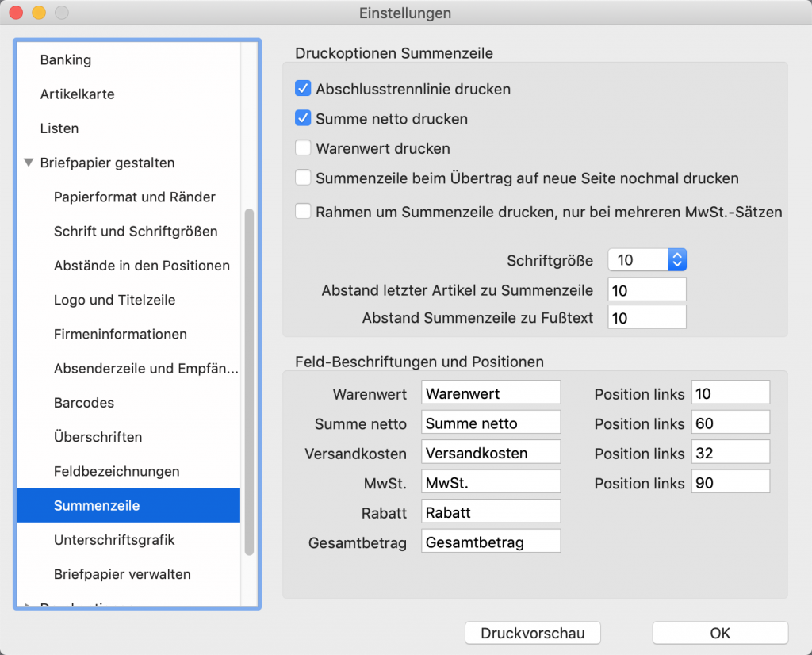Select Unterschriftsgrafik in the list
Image resolution: width=812 pixels, height=655 pixels.
coord(114,540)
